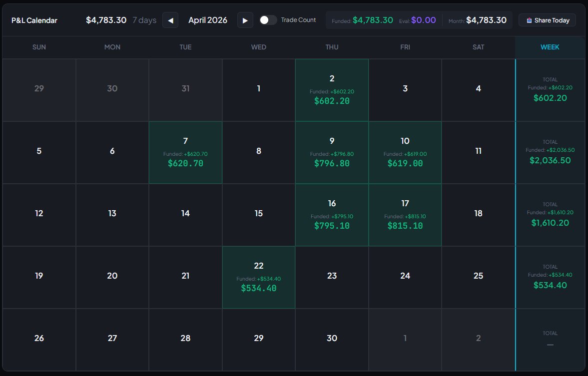588x376 pixels.
Task: Go to the next month arrow
Action: point(245,20)
